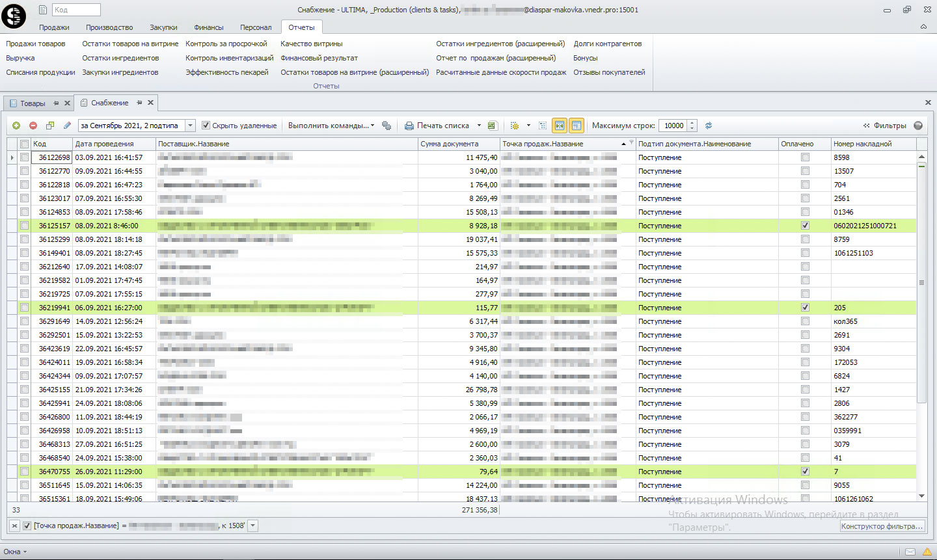Viewport: 937px width, 560px height.
Task: Open 'Конструктор фильтра...' button
Action: click(882, 526)
